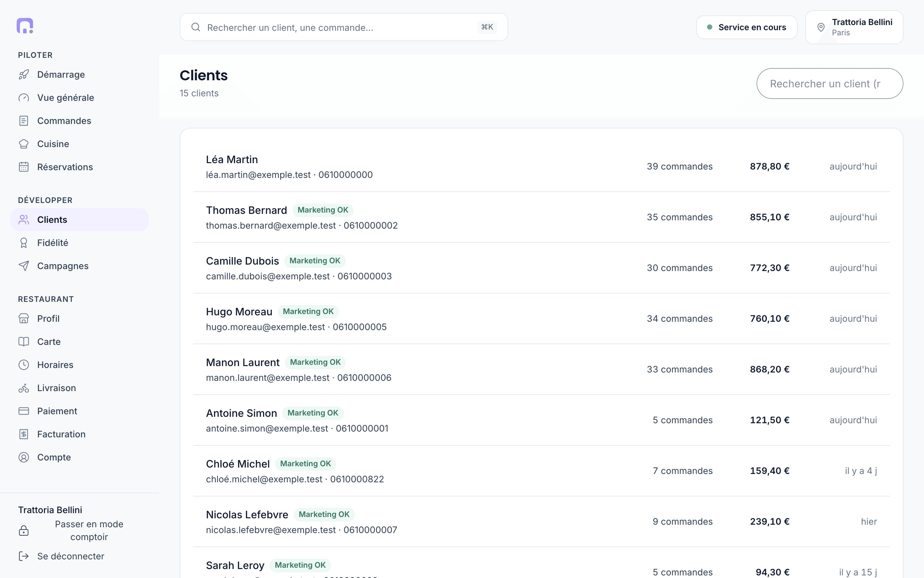Click the award ribbon icon beside Fidélité
The height and width of the screenshot is (578, 924).
24,243
